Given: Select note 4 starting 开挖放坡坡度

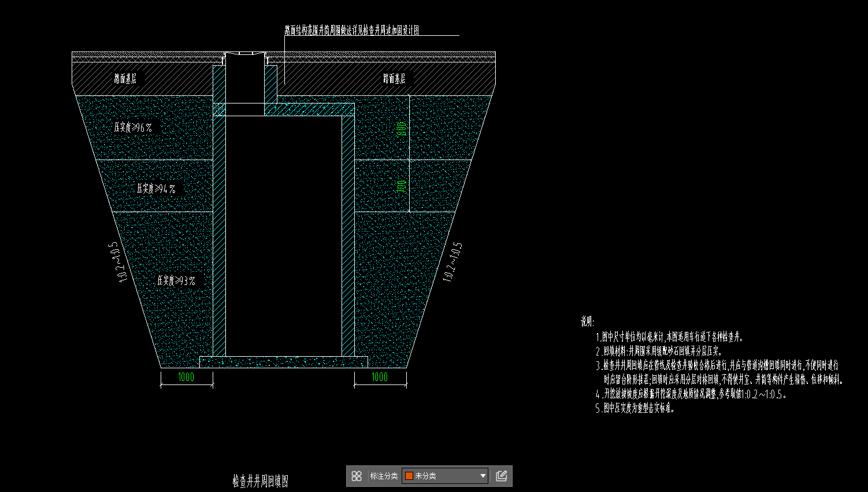Looking at the screenshot, I should pos(691,394).
